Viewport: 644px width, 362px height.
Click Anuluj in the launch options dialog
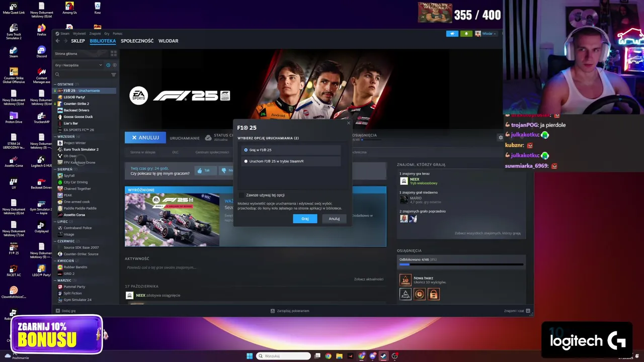[x=334, y=219]
